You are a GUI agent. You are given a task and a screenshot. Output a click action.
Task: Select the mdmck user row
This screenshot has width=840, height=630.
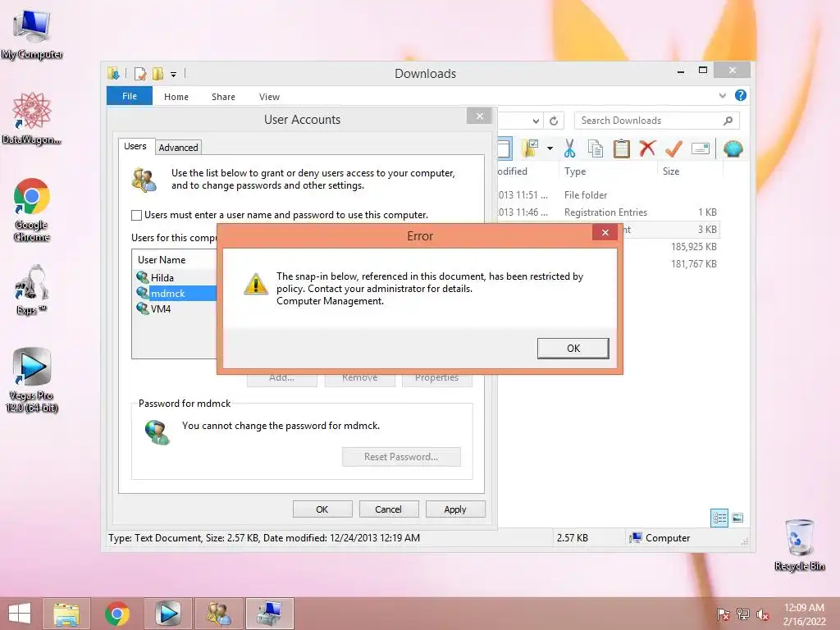pyautogui.click(x=176, y=293)
